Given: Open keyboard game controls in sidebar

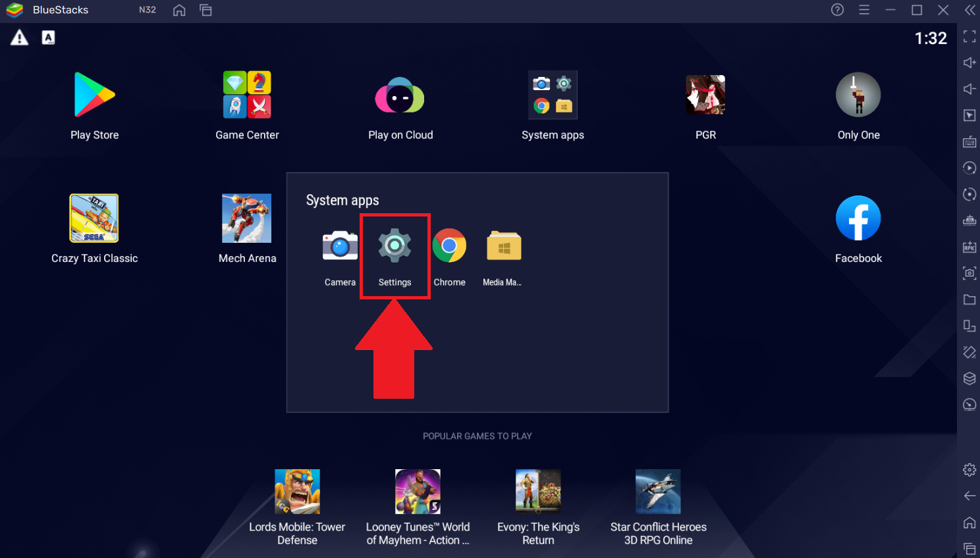Looking at the screenshot, I should click(969, 141).
